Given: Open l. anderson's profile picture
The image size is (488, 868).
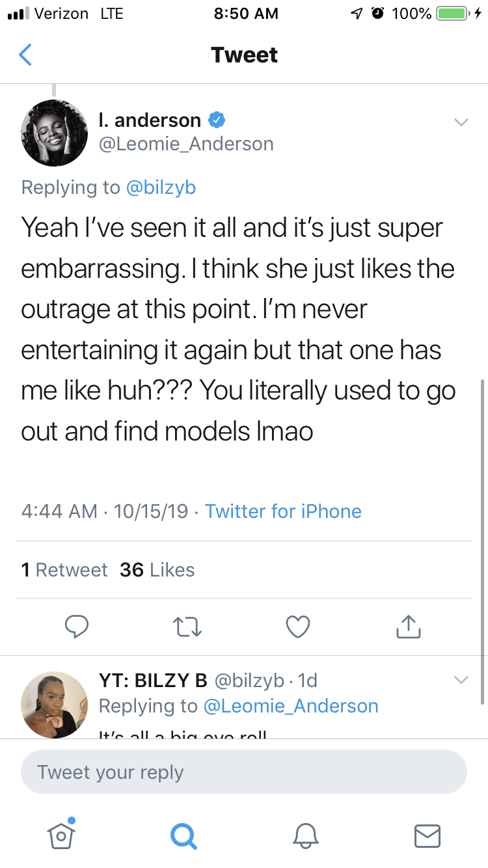Looking at the screenshot, I should 55,133.
